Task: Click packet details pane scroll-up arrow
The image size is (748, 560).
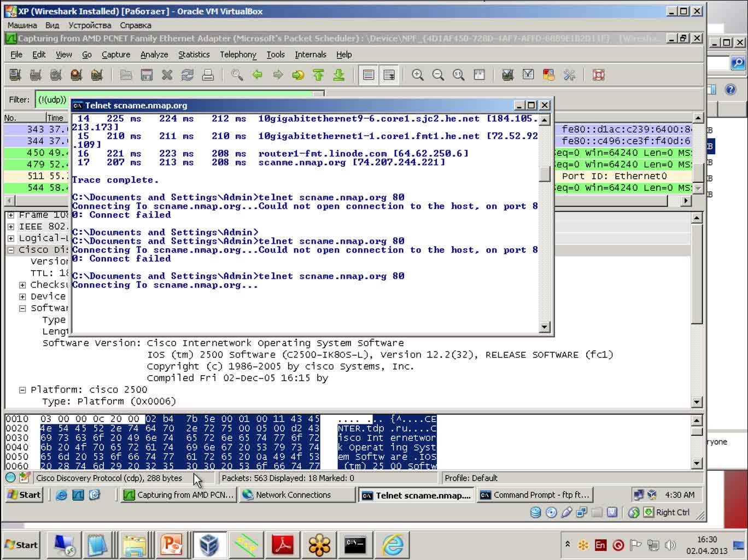Action: coord(697,218)
